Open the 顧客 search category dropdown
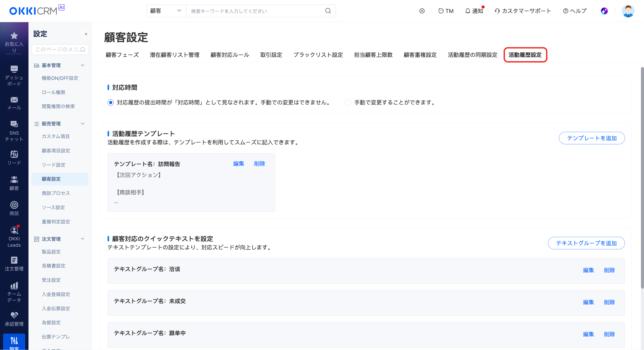The height and width of the screenshot is (350, 644). point(166,11)
